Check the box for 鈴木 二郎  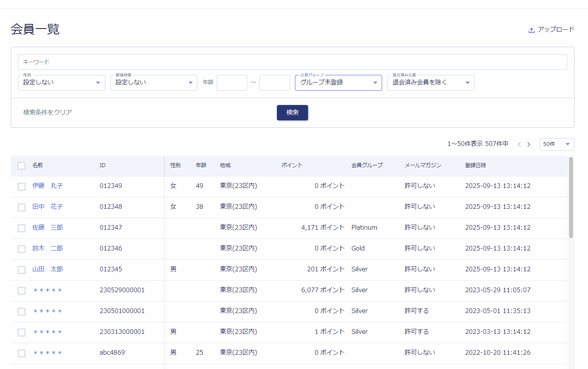click(x=22, y=249)
